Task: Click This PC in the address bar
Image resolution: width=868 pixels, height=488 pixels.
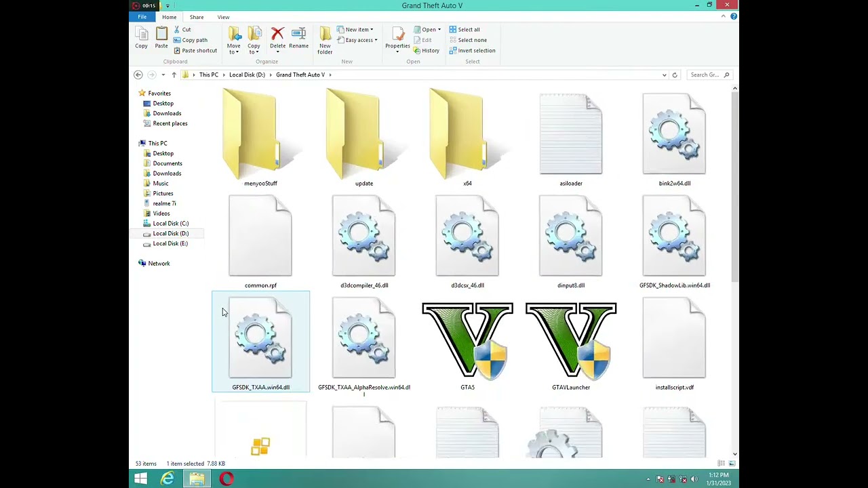Action: pyautogui.click(x=209, y=75)
